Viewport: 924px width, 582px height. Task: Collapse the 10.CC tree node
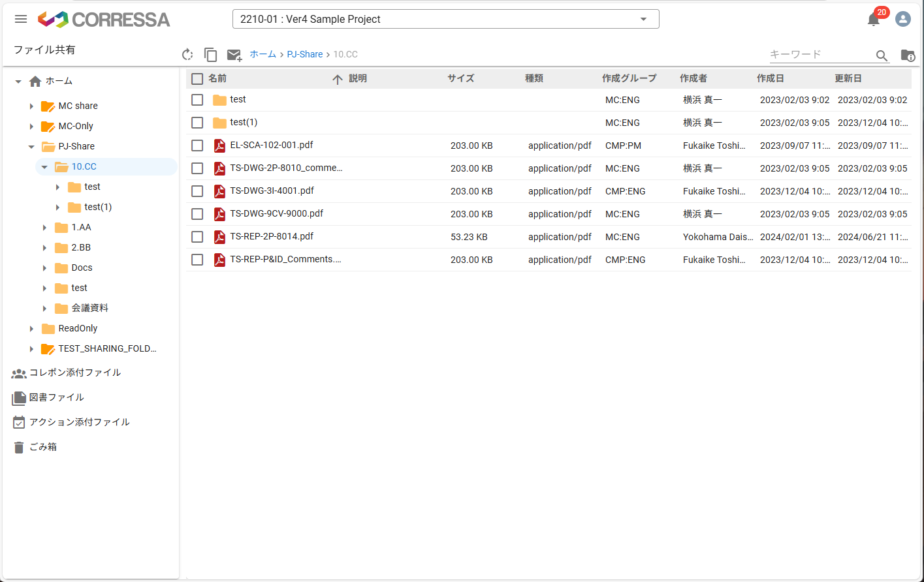44,166
